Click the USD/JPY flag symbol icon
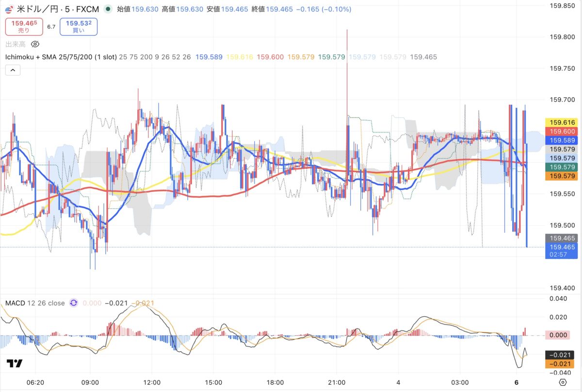 tap(9, 9)
